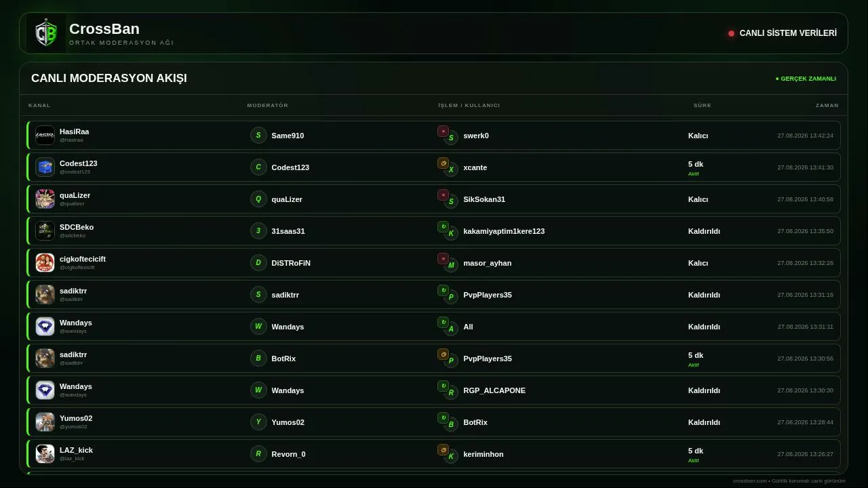Select the Yumos02 moderation row
The width and height of the screenshot is (868, 488).
(x=433, y=422)
